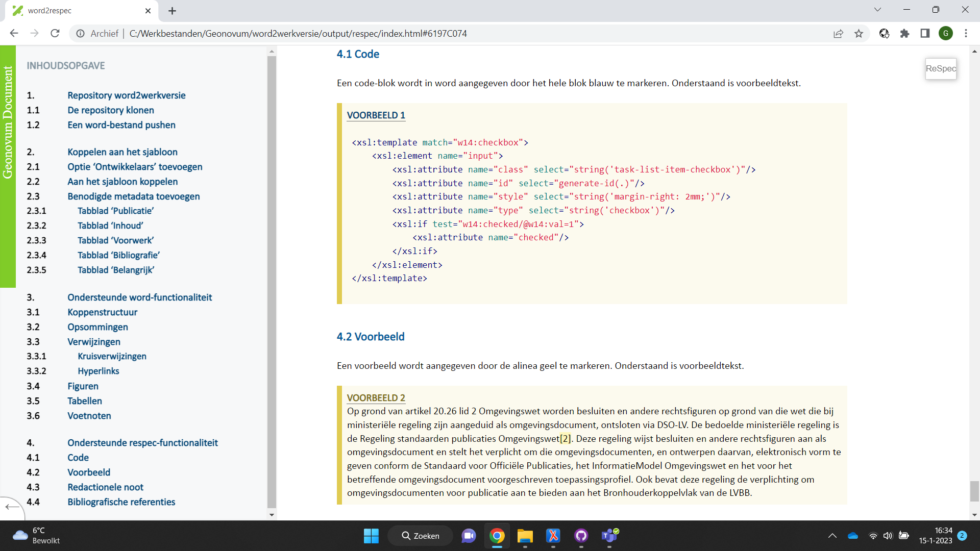Go to Tabblad 'Inhoud' entry
Screen dimensions: 980x551
coord(110,226)
